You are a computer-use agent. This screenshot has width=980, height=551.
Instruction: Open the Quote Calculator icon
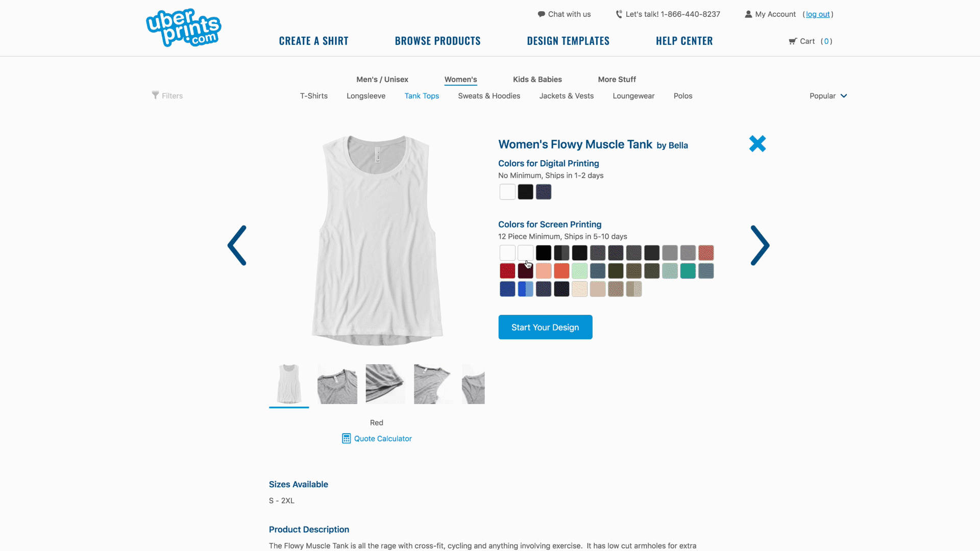pos(346,438)
